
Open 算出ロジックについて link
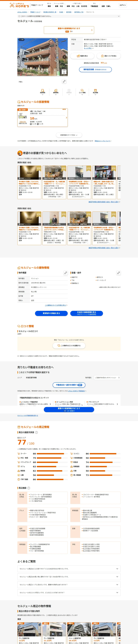[x=103, y=141]
